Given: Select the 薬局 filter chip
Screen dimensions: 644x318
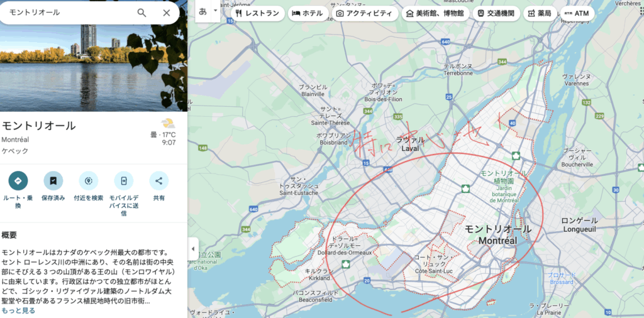Looking at the screenshot, I should point(540,13).
